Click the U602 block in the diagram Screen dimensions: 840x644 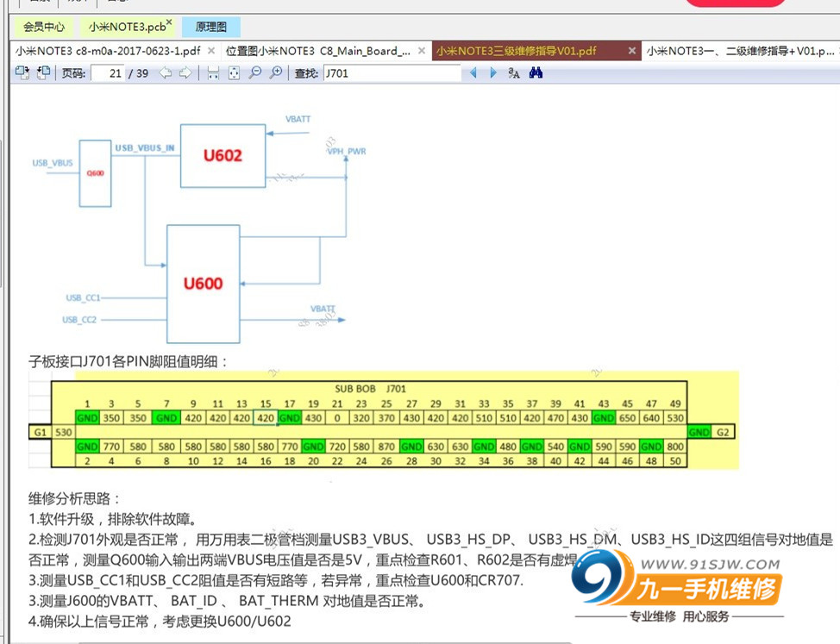(x=223, y=156)
